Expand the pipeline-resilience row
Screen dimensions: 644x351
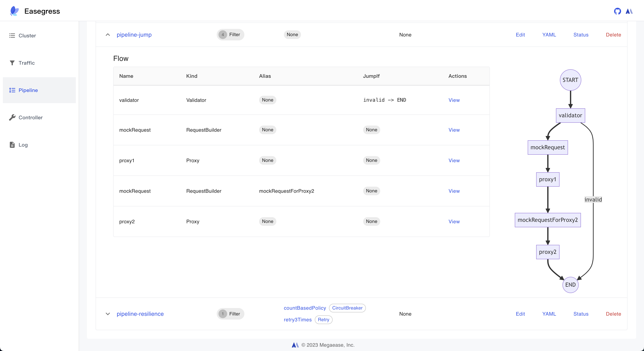pos(108,314)
